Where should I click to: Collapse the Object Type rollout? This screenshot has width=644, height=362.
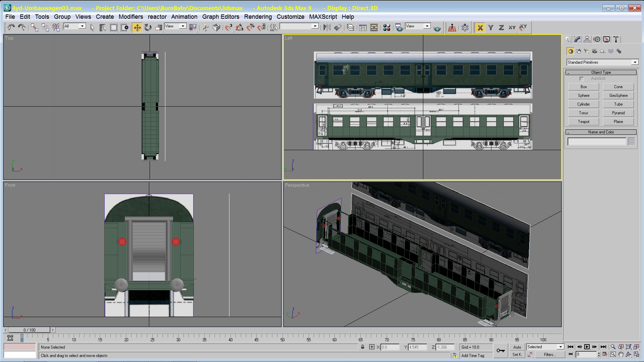[x=601, y=72]
